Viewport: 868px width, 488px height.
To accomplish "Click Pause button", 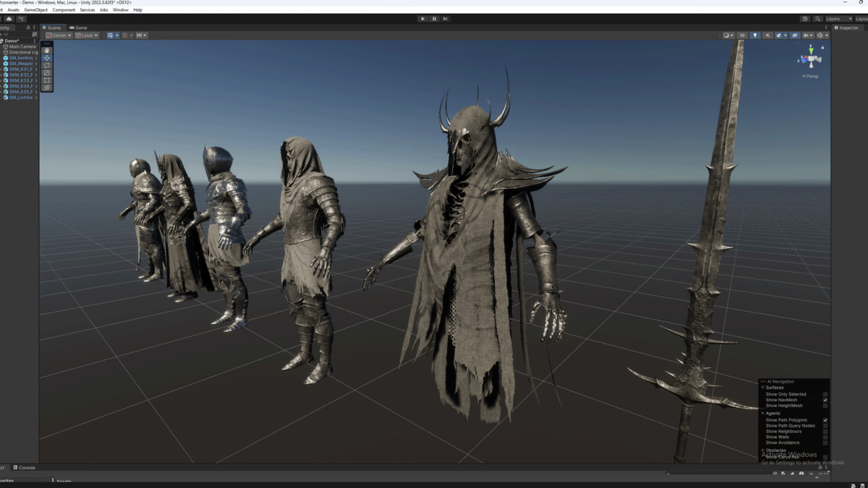I will point(434,19).
